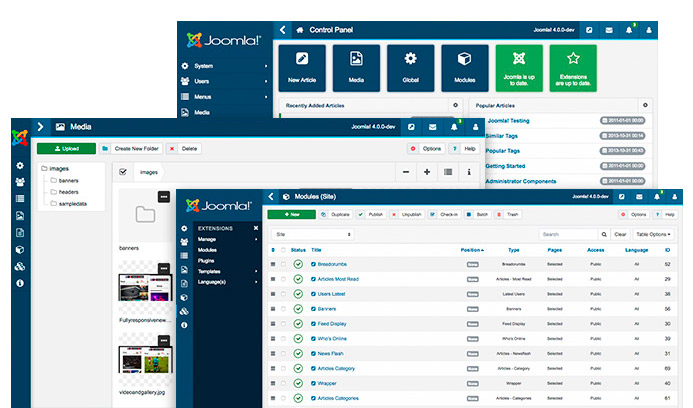Open the Modules tile in Control Panel
This screenshot has width=693, height=408.
point(465,68)
